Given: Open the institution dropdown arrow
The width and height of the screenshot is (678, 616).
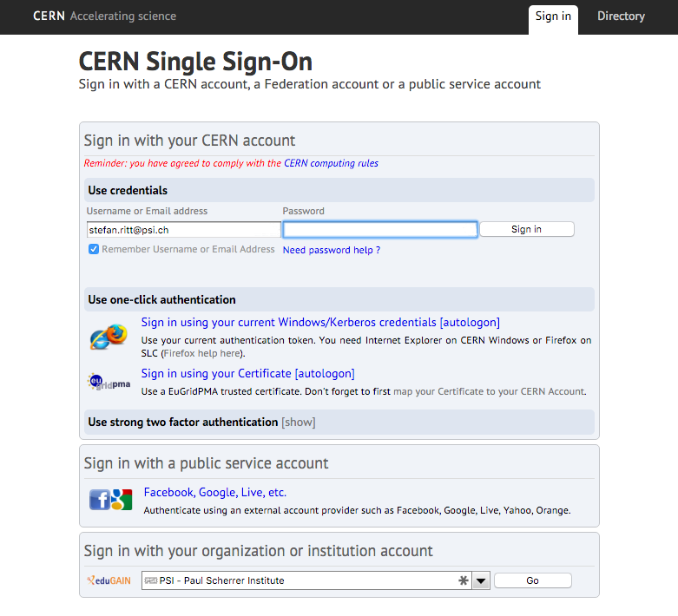Looking at the screenshot, I should click(x=481, y=580).
